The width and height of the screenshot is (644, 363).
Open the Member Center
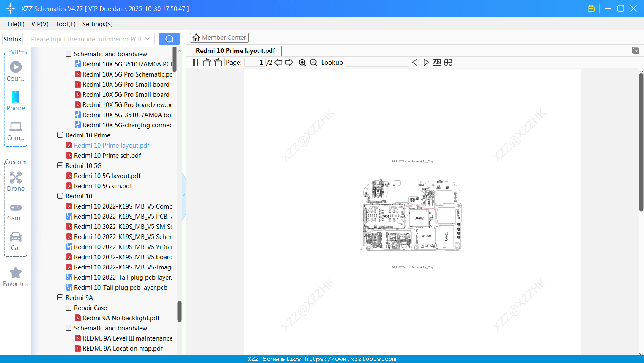point(219,37)
